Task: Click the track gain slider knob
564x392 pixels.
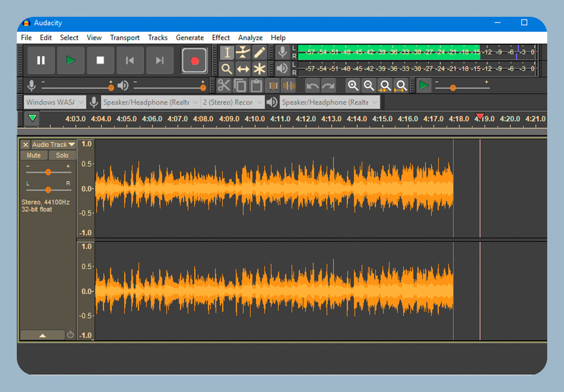Action: point(48,172)
